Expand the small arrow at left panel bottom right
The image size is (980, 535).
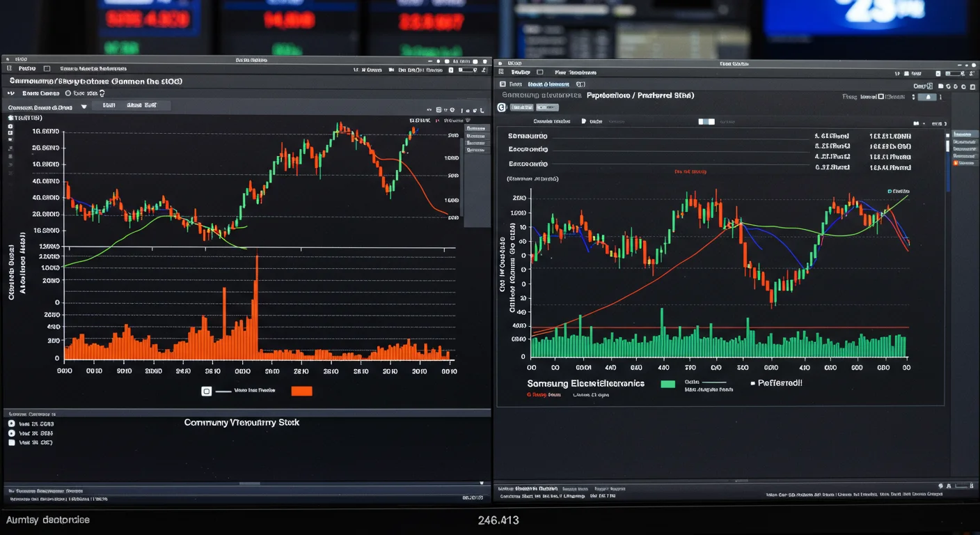pos(481,483)
